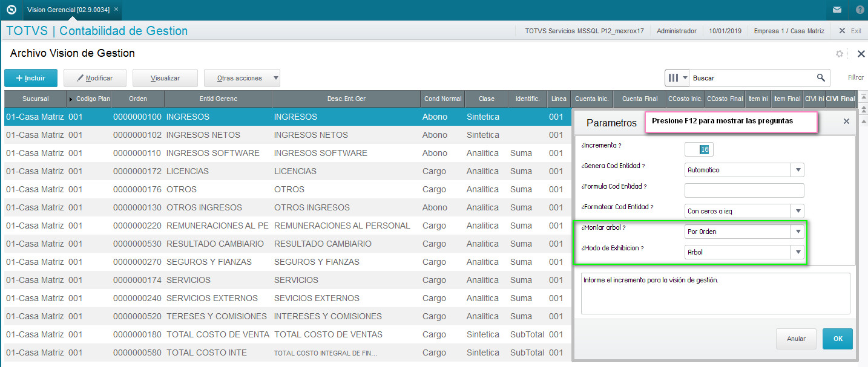Image resolution: width=868 pixels, height=367 pixels.
Task: Click the grid's vertical scrollbar
Action: [x=864, y=230]
